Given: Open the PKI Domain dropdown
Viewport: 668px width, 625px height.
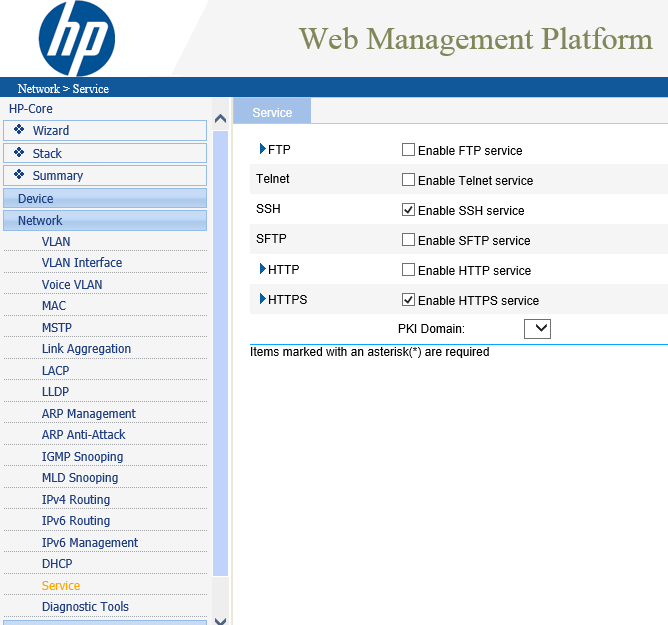Looking at the screenshot, I should click(x=537, y=328).
